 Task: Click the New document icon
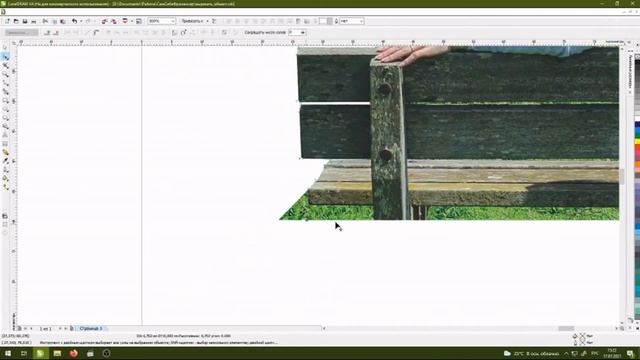7,21
